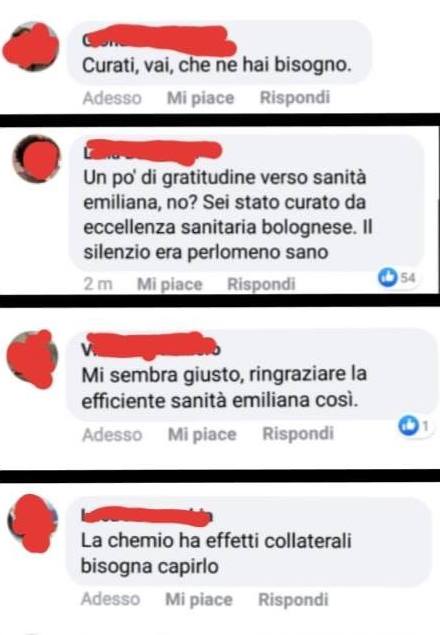440x635 pixels.
Task: Click Mi piace under the chemio comment
Action: click(199, 599)
